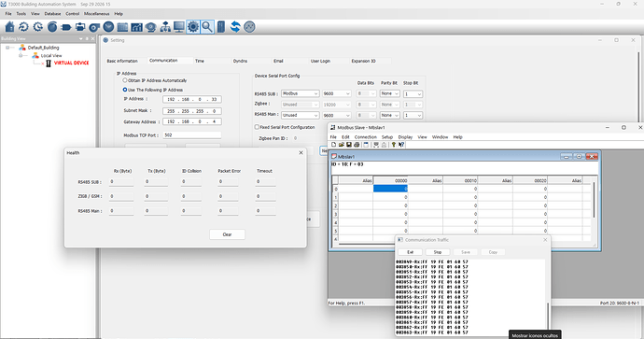Click the Clear button in Health dialog
The image size is (644, 339).
(227, 234)
